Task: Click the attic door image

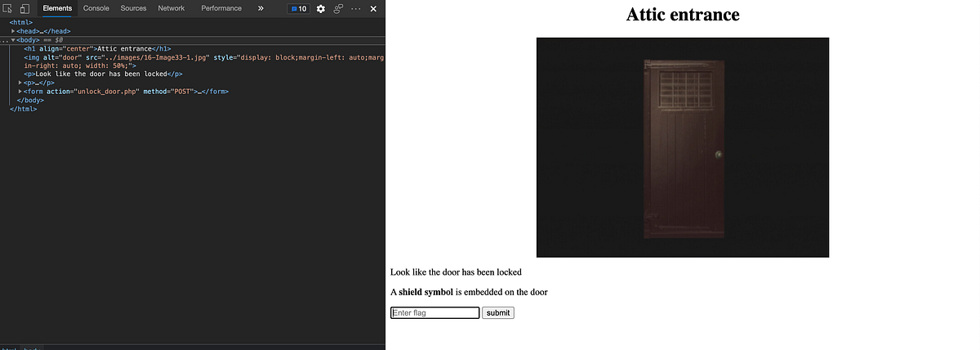Action: (x=683, y=147)
